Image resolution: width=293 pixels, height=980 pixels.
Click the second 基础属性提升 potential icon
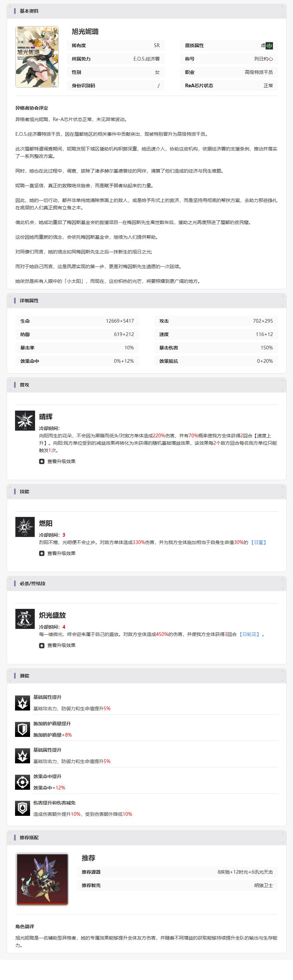coord(22,756)
